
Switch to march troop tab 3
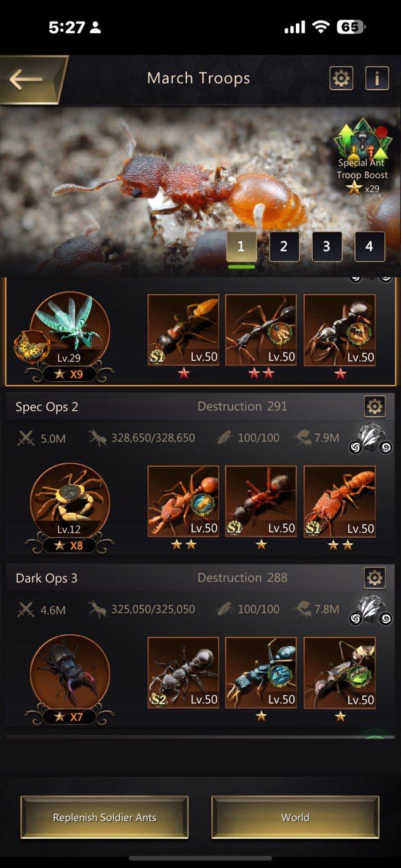click(326, 247)
